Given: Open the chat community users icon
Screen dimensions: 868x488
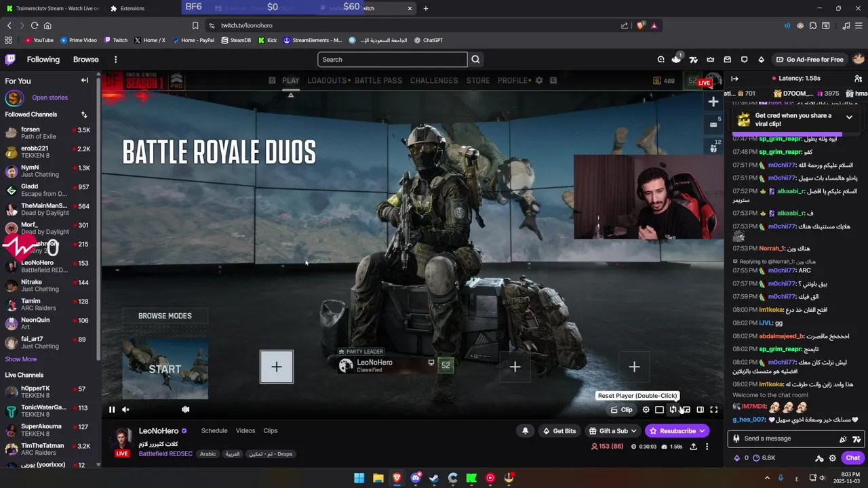Looking at the screenshot, I should 859,79.
